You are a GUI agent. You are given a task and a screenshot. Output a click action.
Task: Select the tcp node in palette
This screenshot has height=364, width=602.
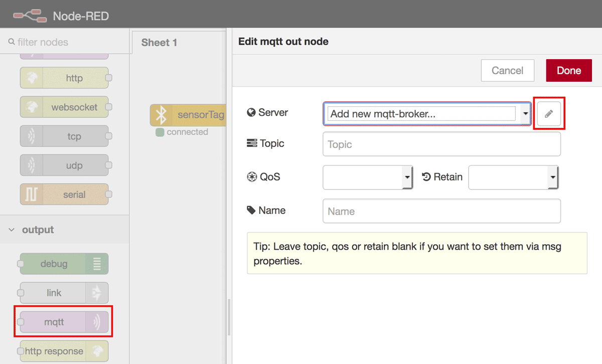(64, 136)
